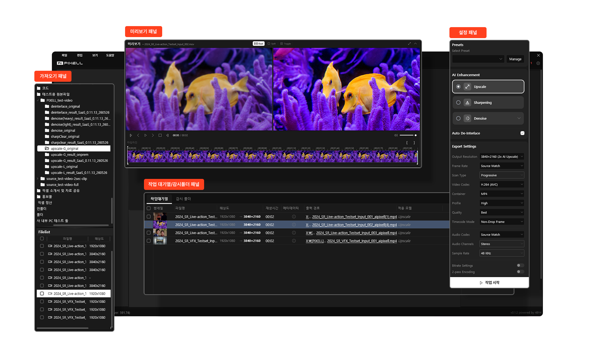Screen dimensions: 591x364
Task: Collapse the PIXELL_test-video tree chevron
Action: (x=38, y=101)
